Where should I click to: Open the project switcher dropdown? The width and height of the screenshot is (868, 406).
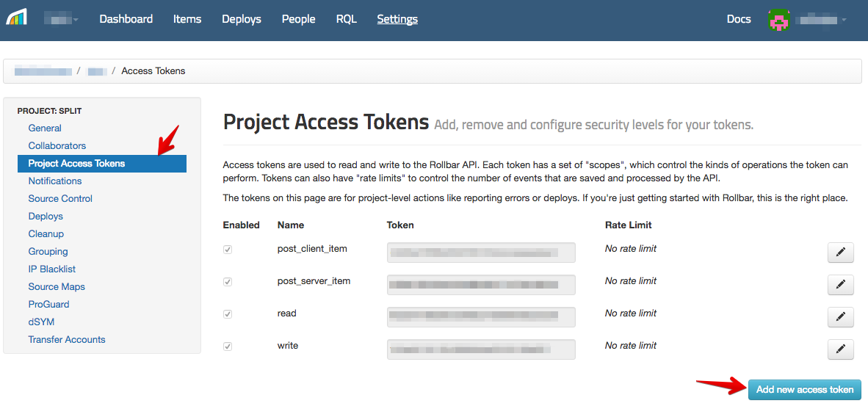coord(62,19)
